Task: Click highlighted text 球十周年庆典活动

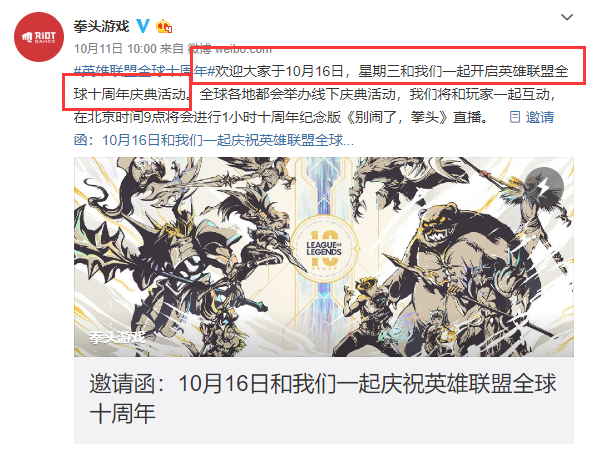Action: (130, 94)
